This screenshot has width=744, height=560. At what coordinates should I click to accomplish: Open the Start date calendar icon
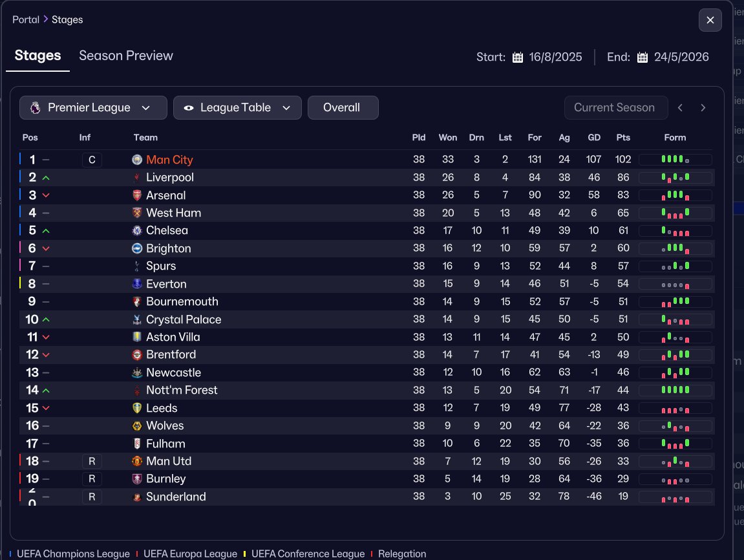pos(518,58)
